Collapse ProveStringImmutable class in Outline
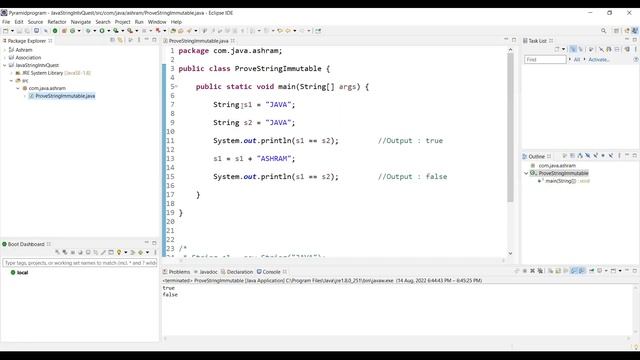 (527, 173)
